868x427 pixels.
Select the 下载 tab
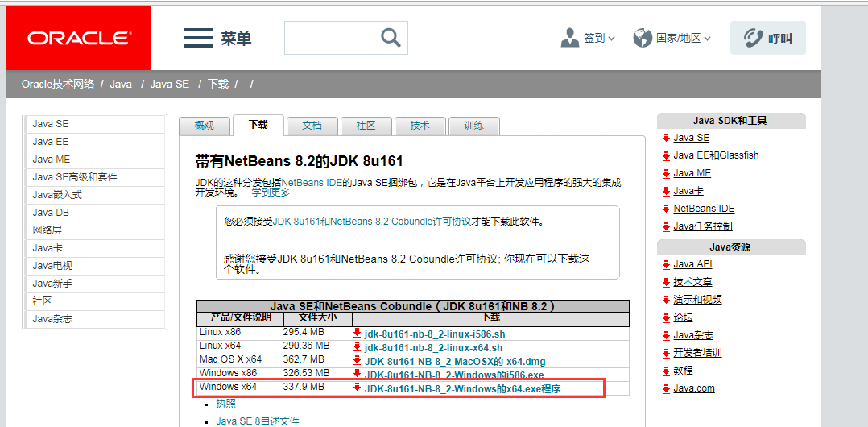tap(258, 125)
